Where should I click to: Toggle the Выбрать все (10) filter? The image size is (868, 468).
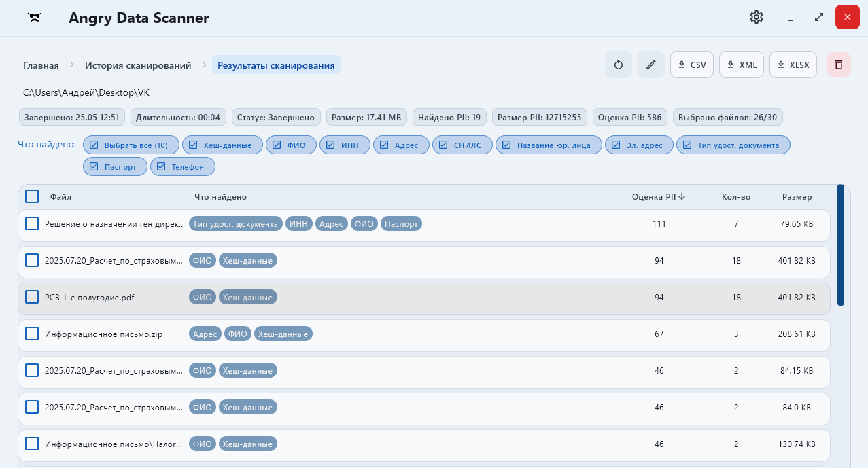[x=131, y=145]
